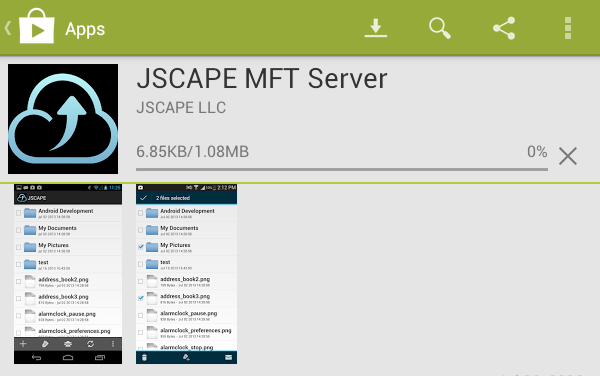Tap the JSCAPE cloud app icon

coord(63,119)
